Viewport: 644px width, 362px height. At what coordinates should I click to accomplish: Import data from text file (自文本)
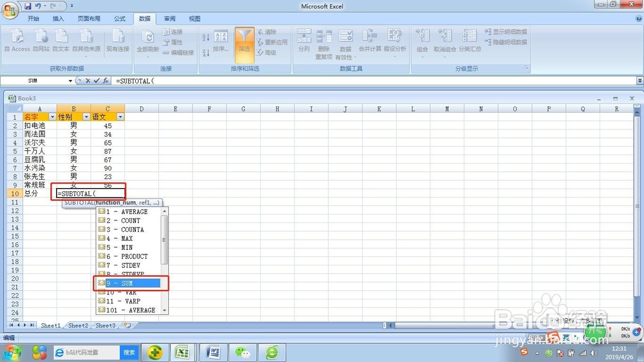pos(61,41)
